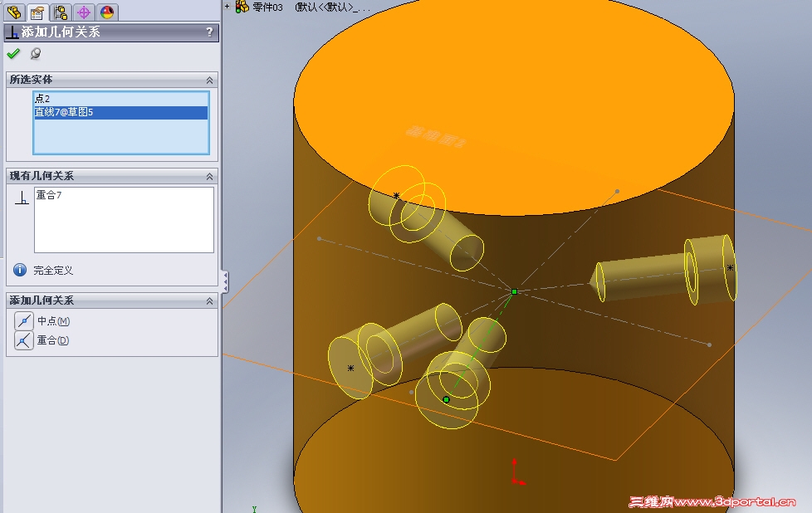
Task: Select 点2 in the selected entities list
Action: (120, 98)
